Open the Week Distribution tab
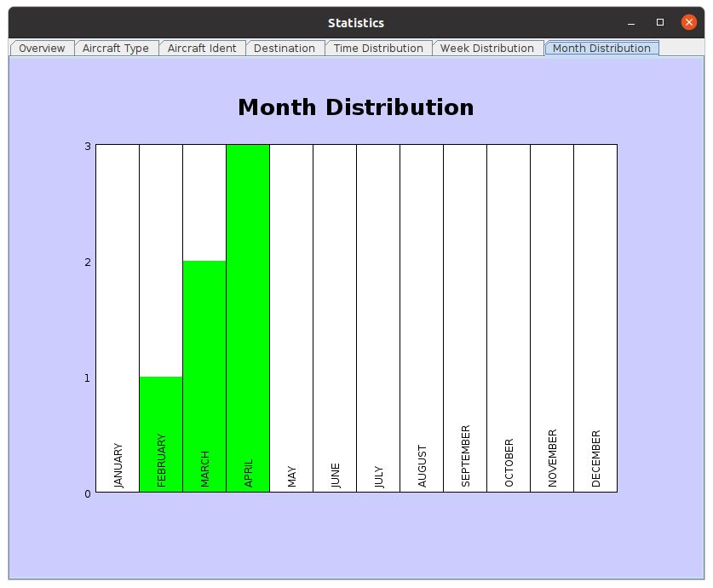The width and height of the screenshot is (713, 588). point(487,49)
